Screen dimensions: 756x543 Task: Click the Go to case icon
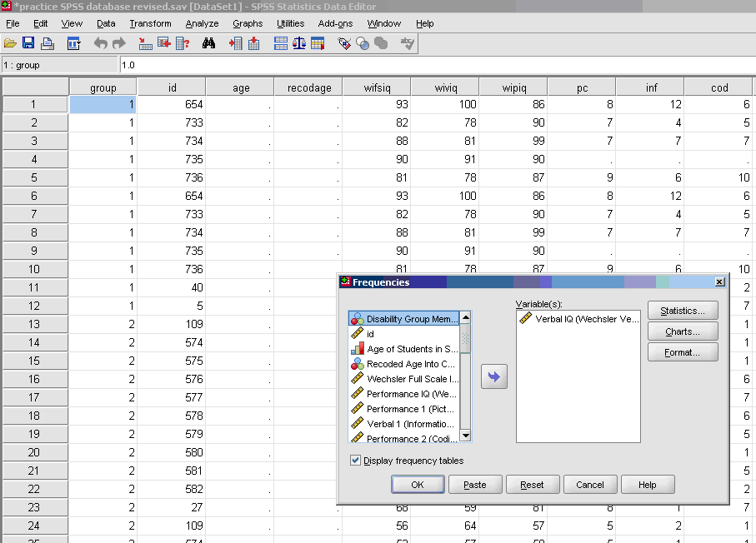click(145, 44)
